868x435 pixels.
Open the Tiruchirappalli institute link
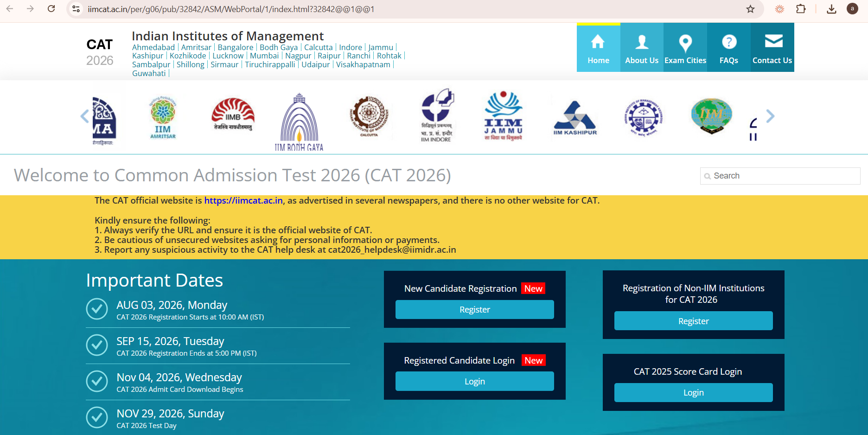(x=270, y=64)
